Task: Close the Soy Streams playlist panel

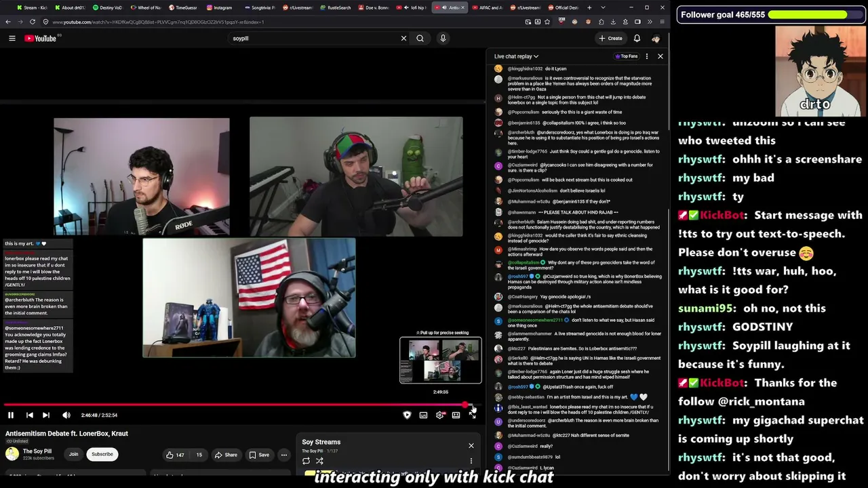Action: point(471,445)
